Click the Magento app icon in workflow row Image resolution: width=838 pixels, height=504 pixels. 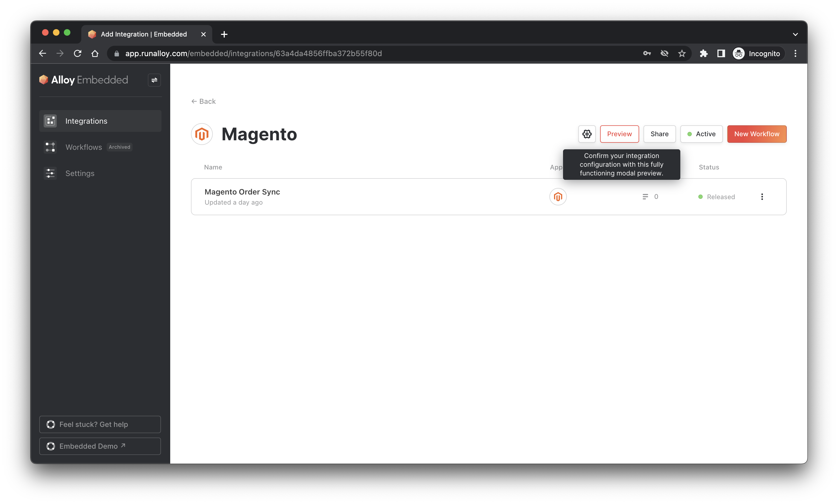(x=558, y=197)
